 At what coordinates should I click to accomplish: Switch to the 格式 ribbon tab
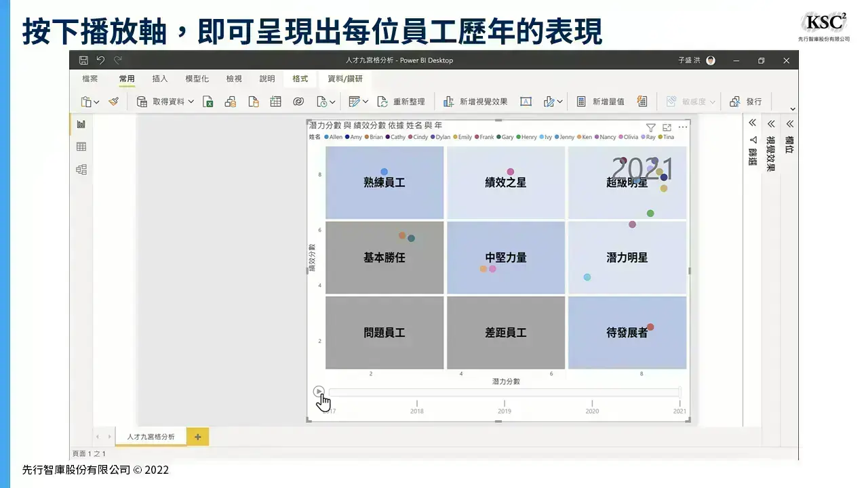300,79
